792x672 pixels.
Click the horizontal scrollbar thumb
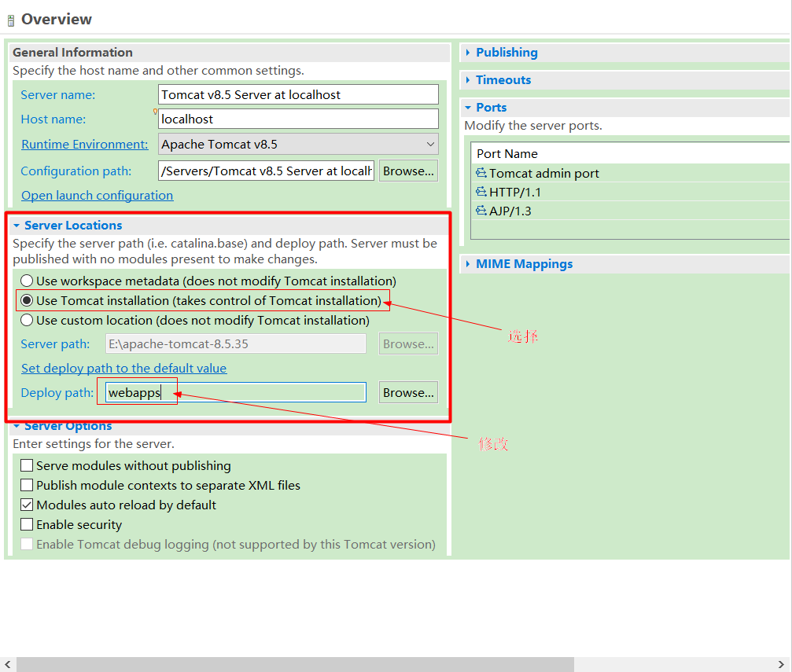(295, 664)
